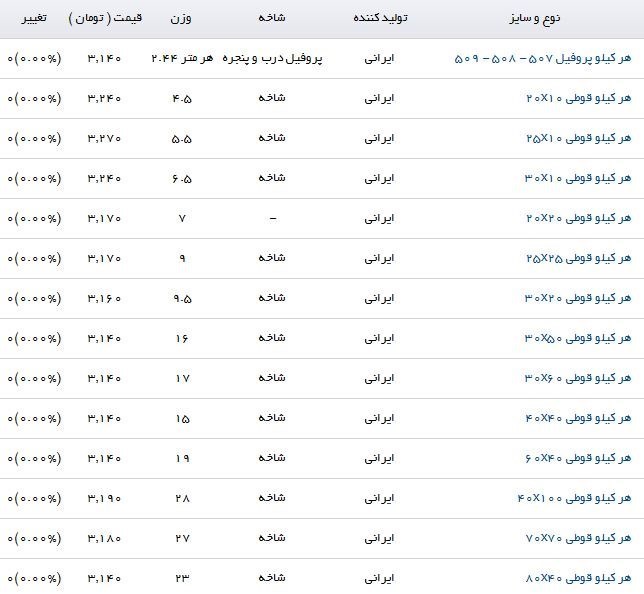The height and width of the screenshot is (594, 644).
Task: Open link هر کیلو قوطی ۴۰x۱۰۰
Action: (x=575, y=498)
